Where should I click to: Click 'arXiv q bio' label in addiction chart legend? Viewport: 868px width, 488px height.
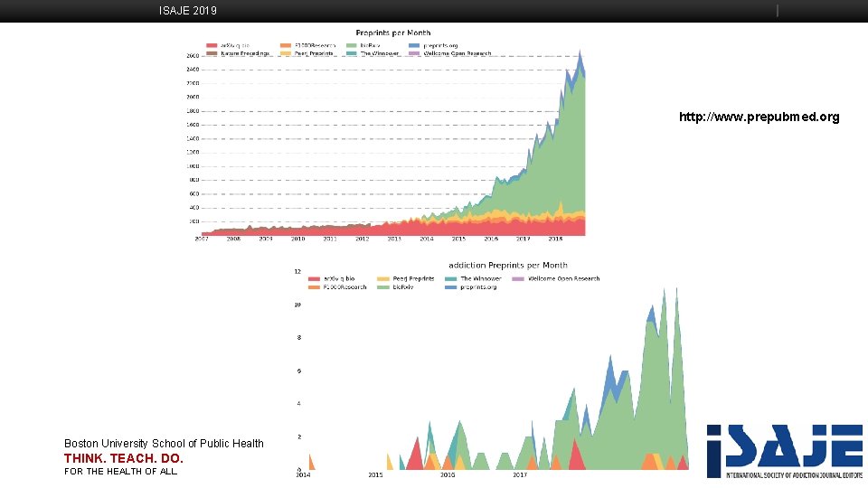(339, 279)
